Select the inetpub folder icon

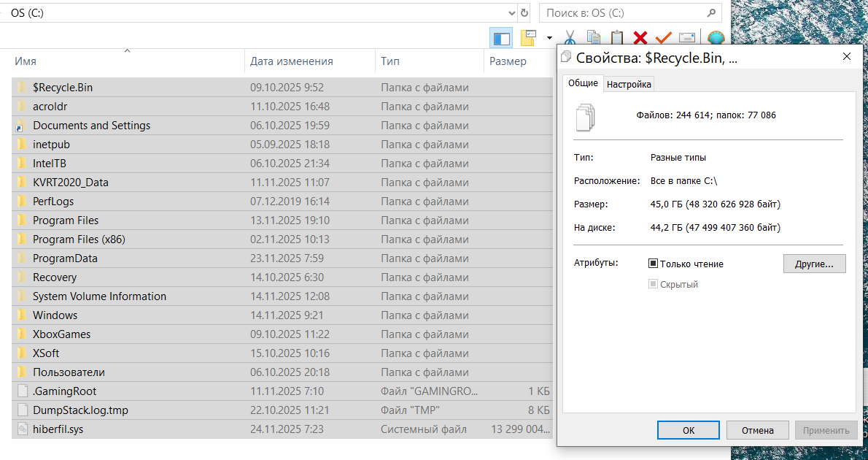(x=22, y=144)
